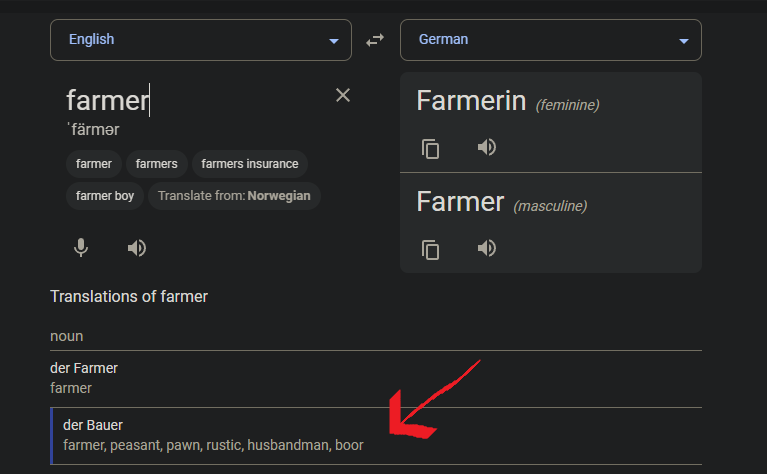
Task: Select the 'farmers' suggestion chip
Action: [x=157, y=164]
